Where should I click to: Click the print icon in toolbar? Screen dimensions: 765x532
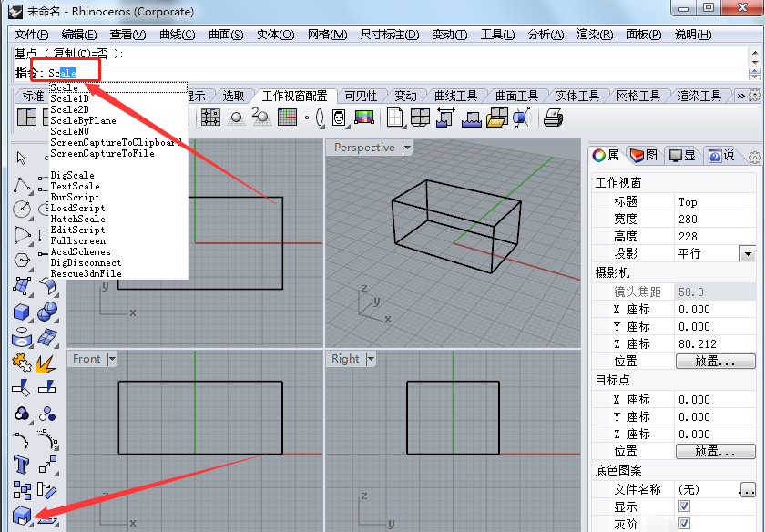tap(553, 118)
